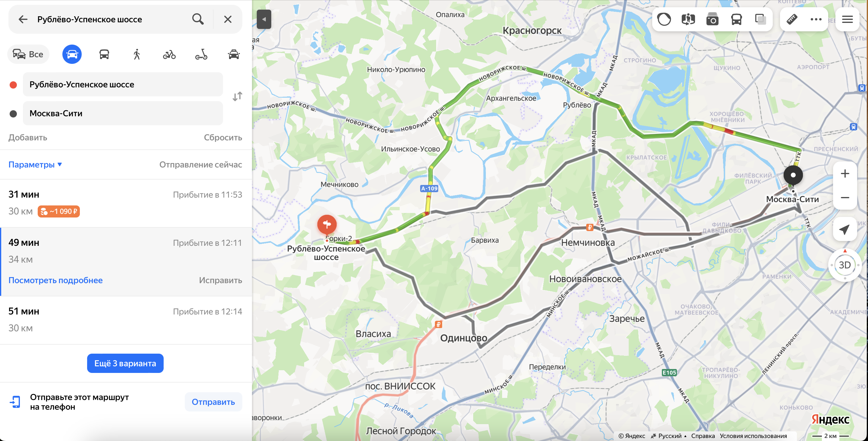
Task: Click the Москва-Сити destination input field
Action: [123, 113]
